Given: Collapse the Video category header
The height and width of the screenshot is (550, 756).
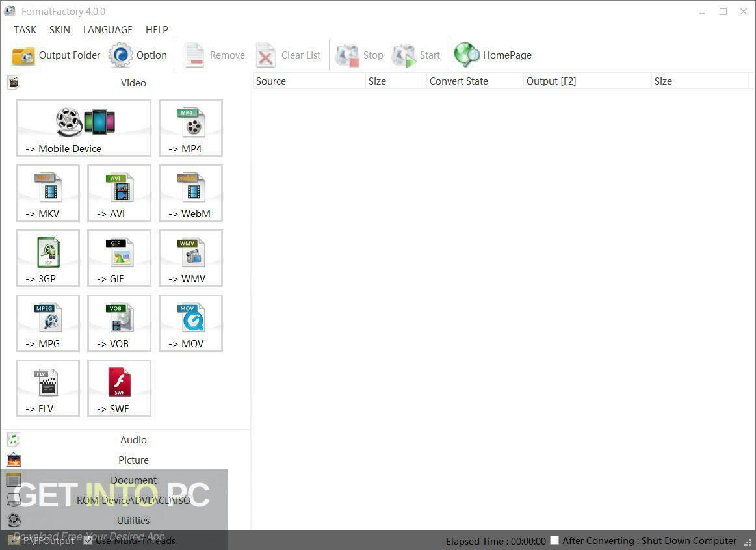Looking at the screenshot, I should click(x=126, y=83).
